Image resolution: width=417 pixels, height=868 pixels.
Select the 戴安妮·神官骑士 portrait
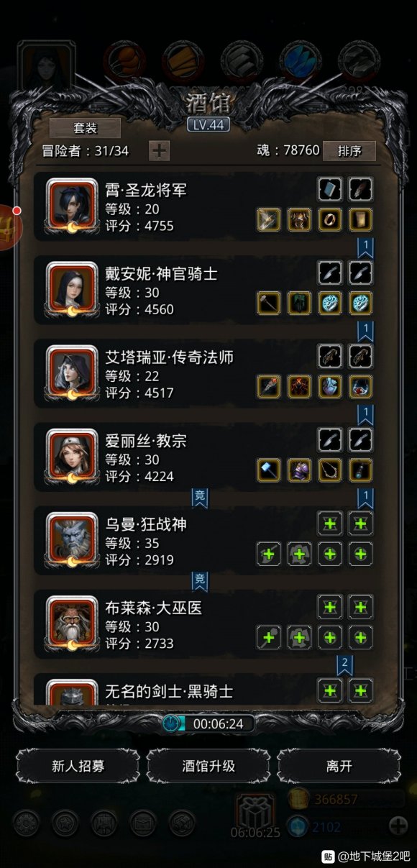[72, 290]
